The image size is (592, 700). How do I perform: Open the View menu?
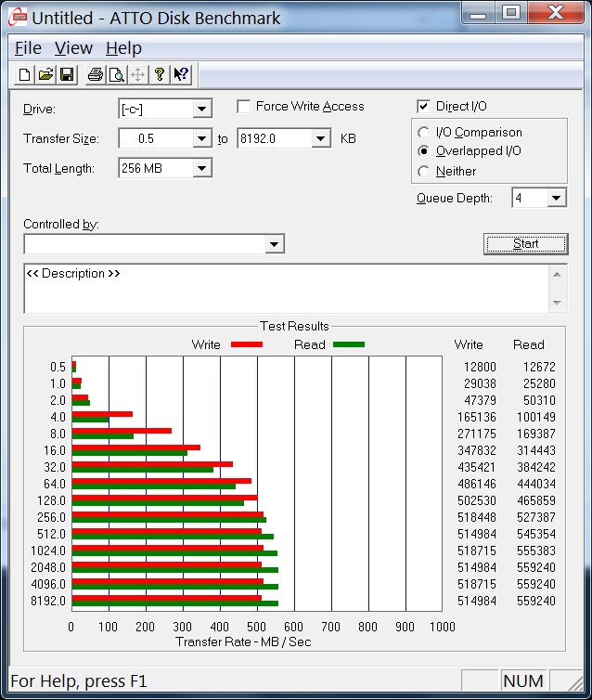coord(73,47)
